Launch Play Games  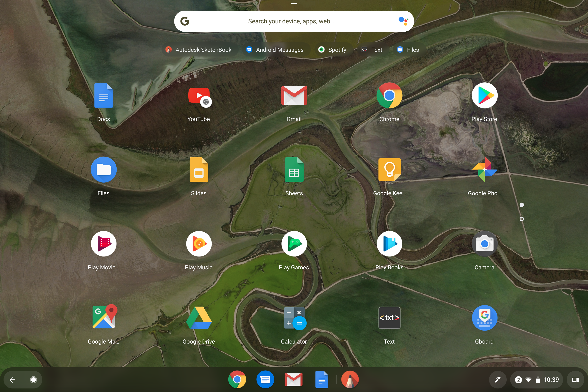(x=294, y=244)
